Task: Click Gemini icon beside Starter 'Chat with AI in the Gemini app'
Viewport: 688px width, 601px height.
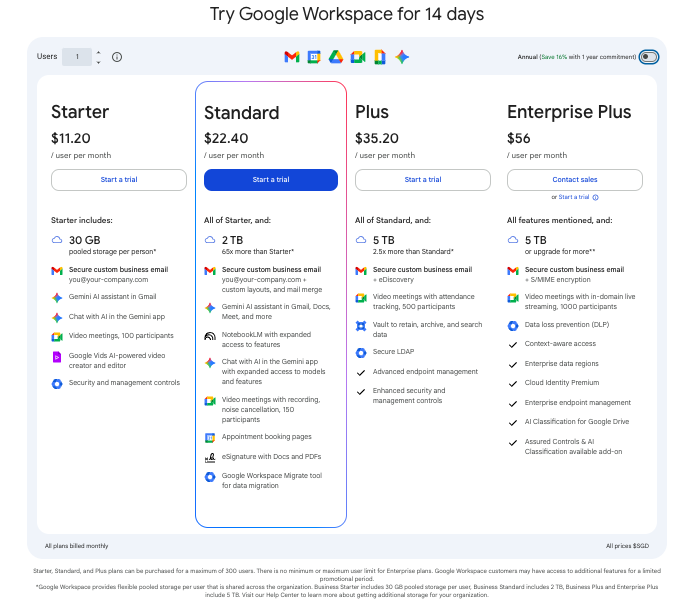Action: click(x=57, y=317)
